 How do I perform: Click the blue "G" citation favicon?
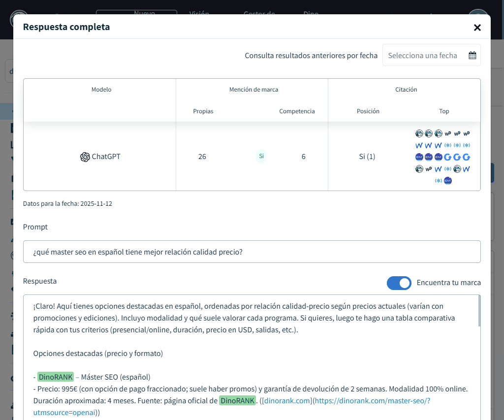(x=447, y=157)
